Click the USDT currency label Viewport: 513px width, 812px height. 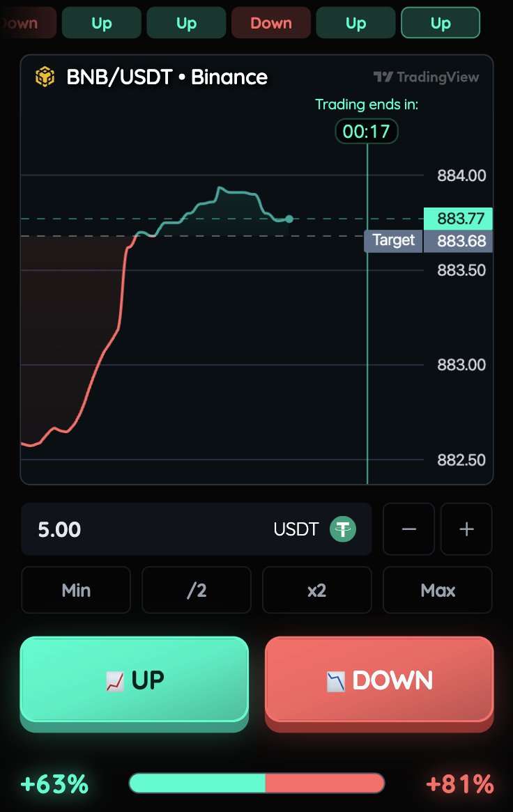pos(296,529)
